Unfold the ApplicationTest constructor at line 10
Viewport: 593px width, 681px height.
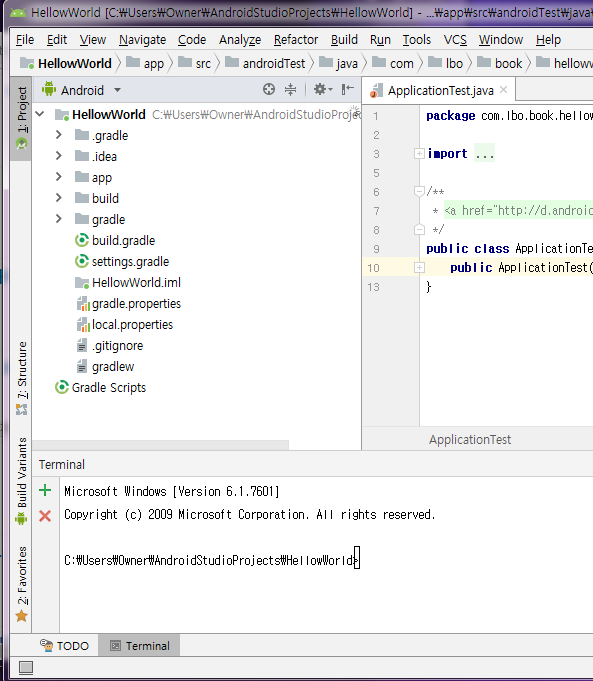click(x=419, y=268)
